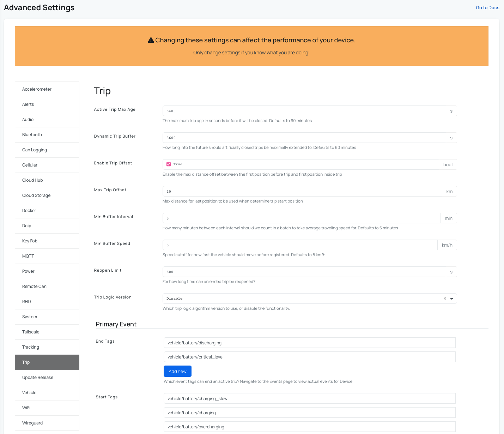Go to the WiFi settings section
Screen dimensions: 504x434
click(x=47, y=408)
